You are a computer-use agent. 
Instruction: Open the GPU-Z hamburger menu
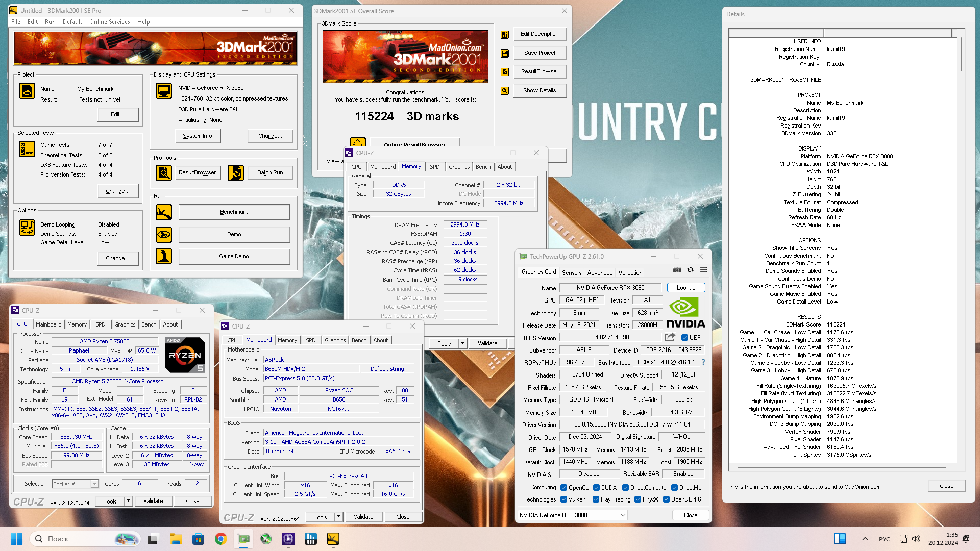(704, 270)
